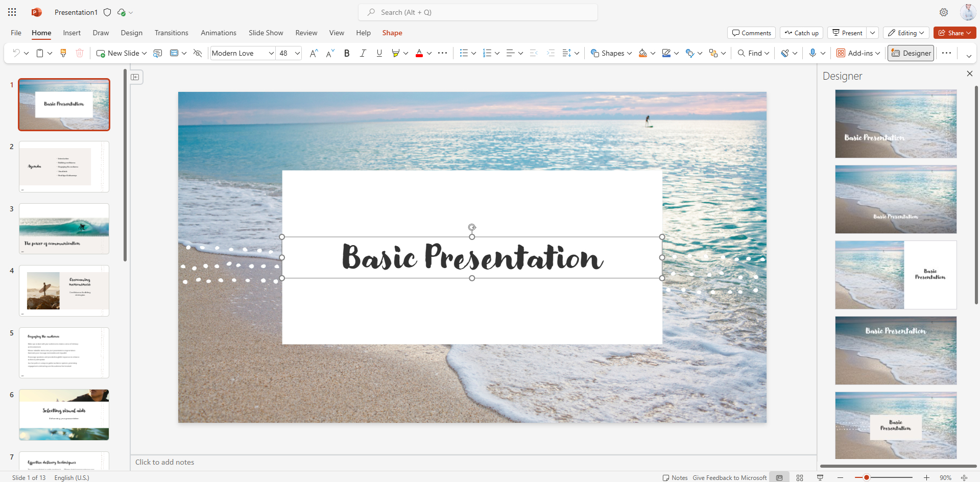Open the settings gear icon
The height and width of the screenshot is (482, 980).
(x=944, y=12)
